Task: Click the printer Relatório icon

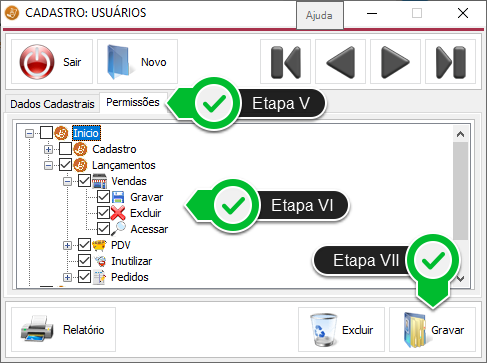Action: tap(37, 329)
